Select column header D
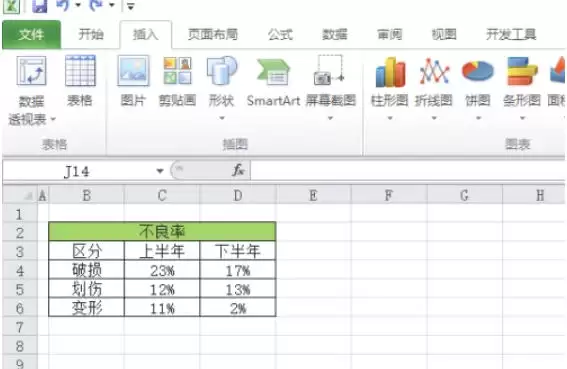This screenshot has width=567, height=369. [x=238, y=195]
